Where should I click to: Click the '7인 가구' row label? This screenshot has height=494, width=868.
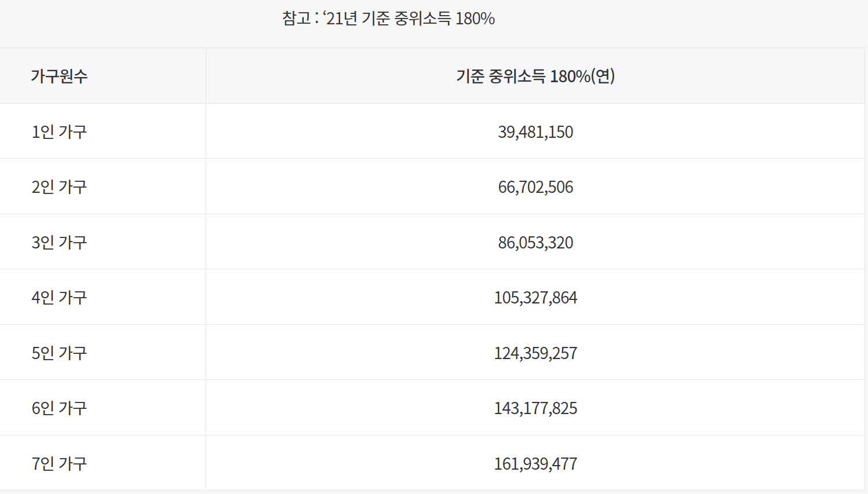[x=59, y=463]
